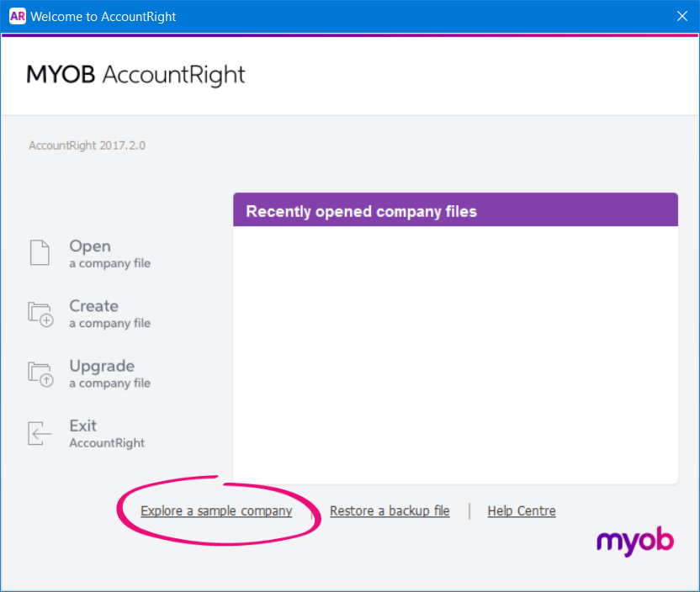Open the 'Explore a sample company' link
The image size is (700, 592).
point(216,511)
